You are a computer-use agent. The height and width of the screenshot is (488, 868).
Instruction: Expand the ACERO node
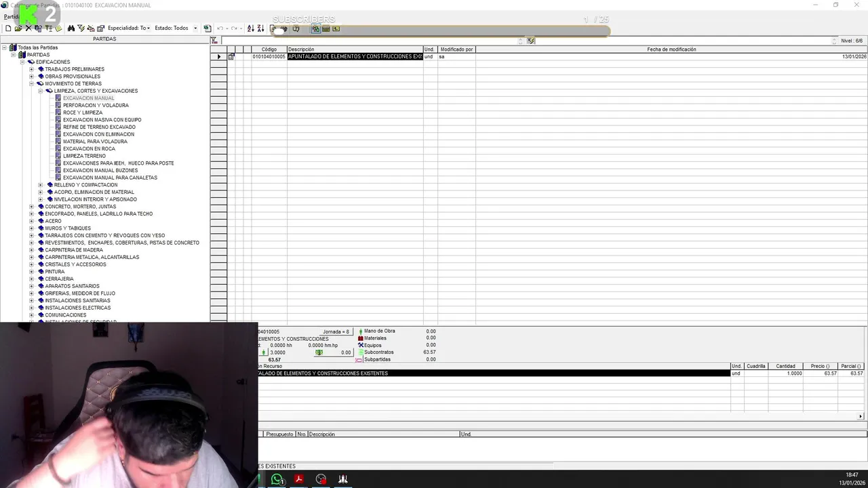[x=31, y=221]
